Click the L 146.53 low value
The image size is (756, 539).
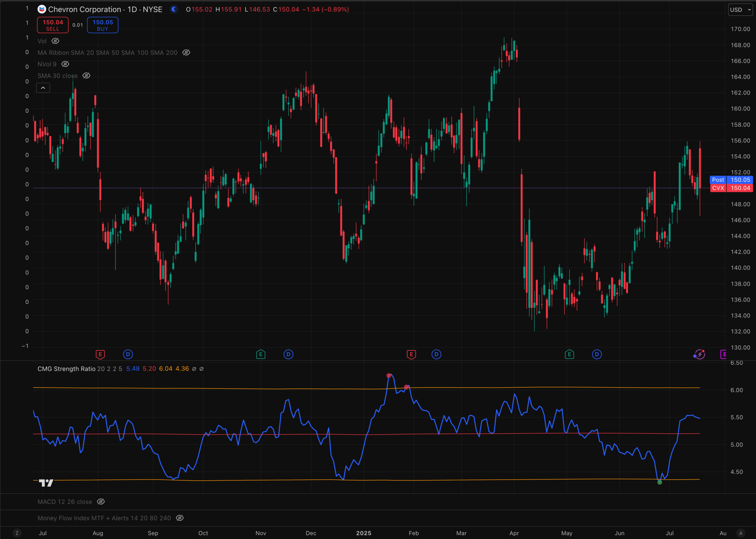[x=257, y=9]
